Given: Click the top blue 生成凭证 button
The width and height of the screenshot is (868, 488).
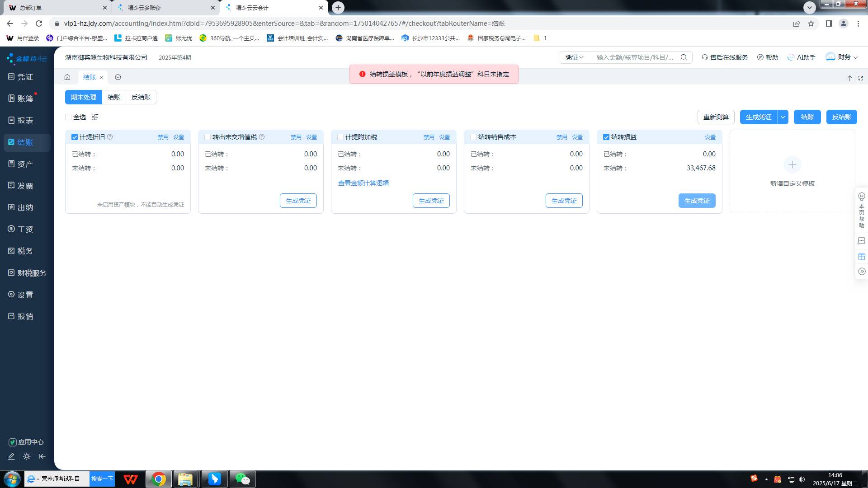Looking at the screenshot, I should (x=759, y=117).
